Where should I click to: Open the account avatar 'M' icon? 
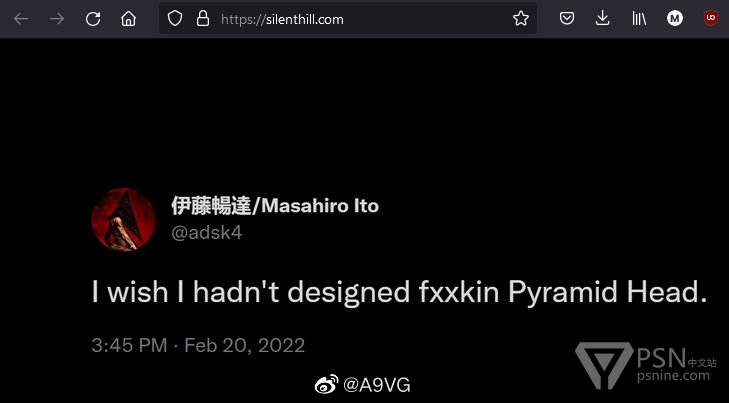675,18
